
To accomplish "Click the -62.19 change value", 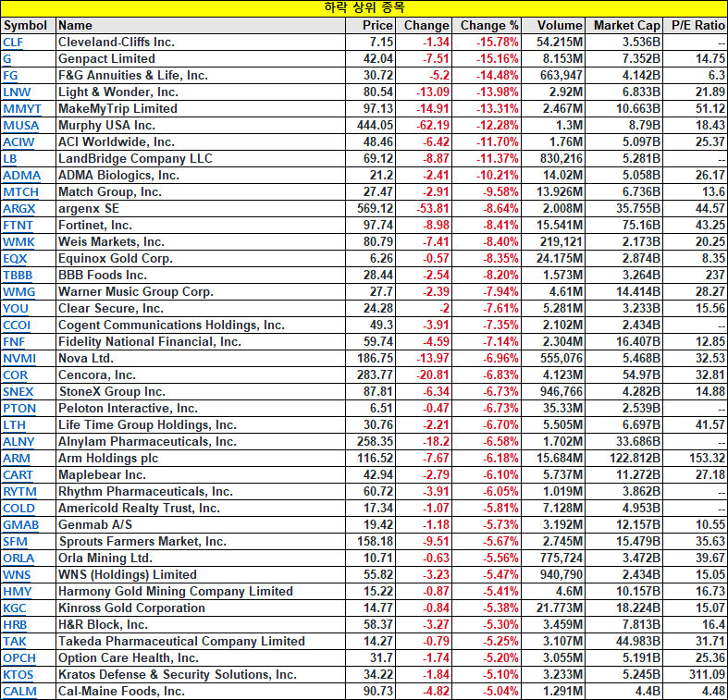I will (x=433, y=126).
